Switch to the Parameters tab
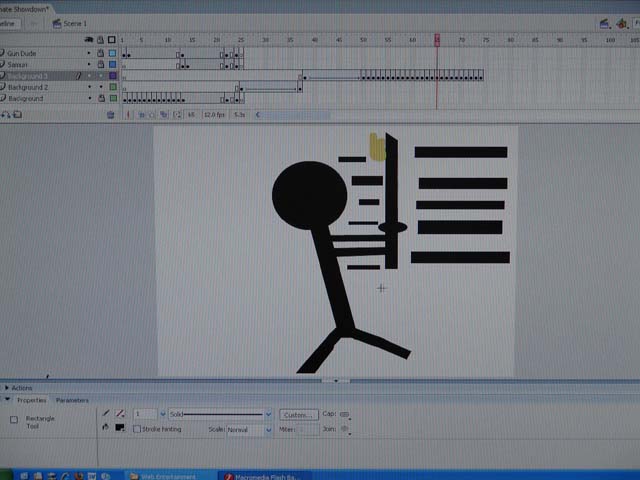This screenshot has width=640, height=480. pos(72,400)
